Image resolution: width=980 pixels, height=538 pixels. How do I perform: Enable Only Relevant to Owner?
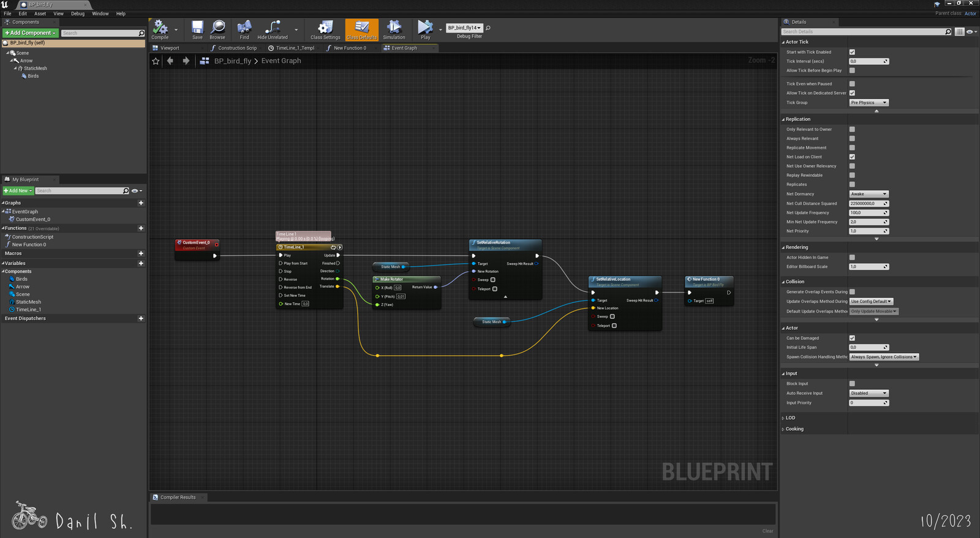pos(852,129)
